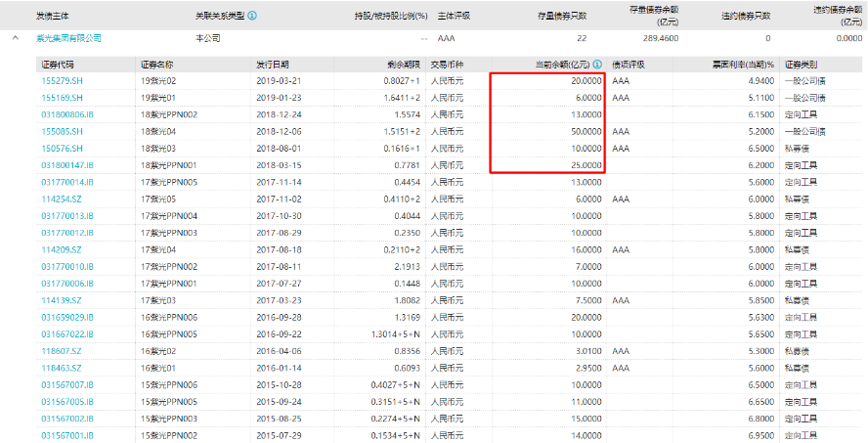Screen dimensions: 868x443
Task: Select bond name 18紫光03
Action: click(158, 149)
